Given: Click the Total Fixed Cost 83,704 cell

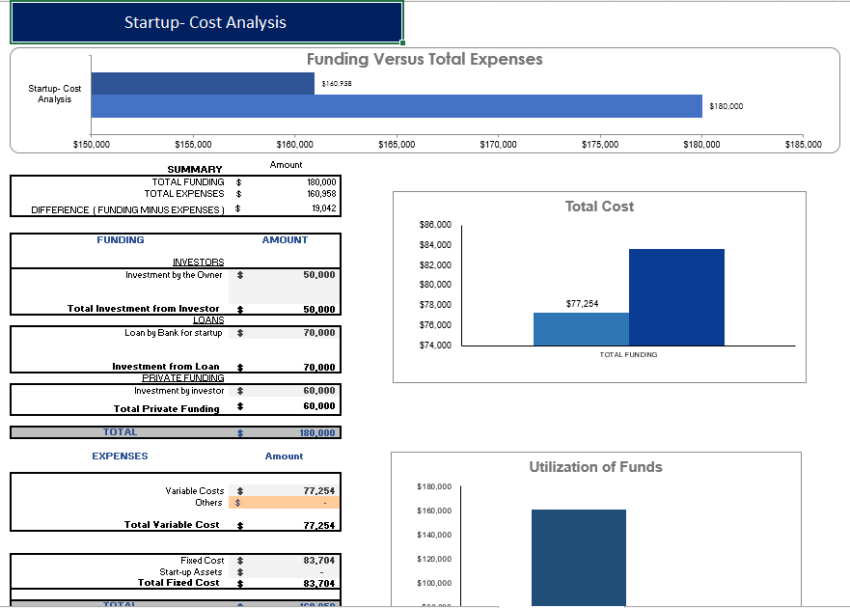Looking at the screenshot, I should [320, 581].
